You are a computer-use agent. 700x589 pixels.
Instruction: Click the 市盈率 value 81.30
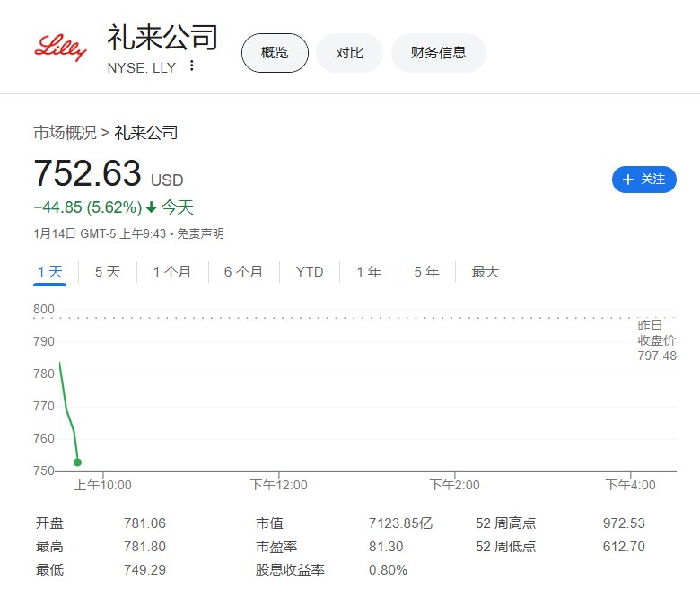(x=386, y=547)
